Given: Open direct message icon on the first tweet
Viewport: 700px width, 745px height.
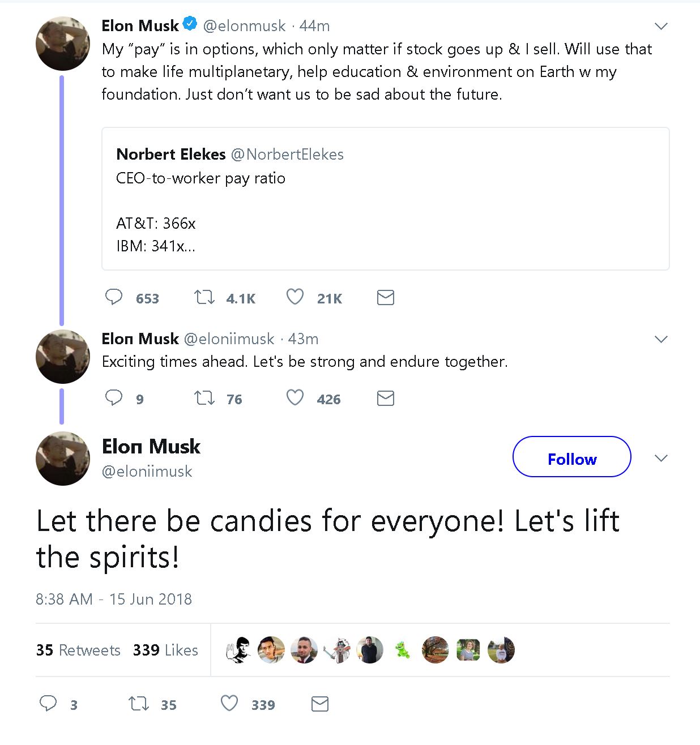Looking at the screenshot, I should pos(385,297).
